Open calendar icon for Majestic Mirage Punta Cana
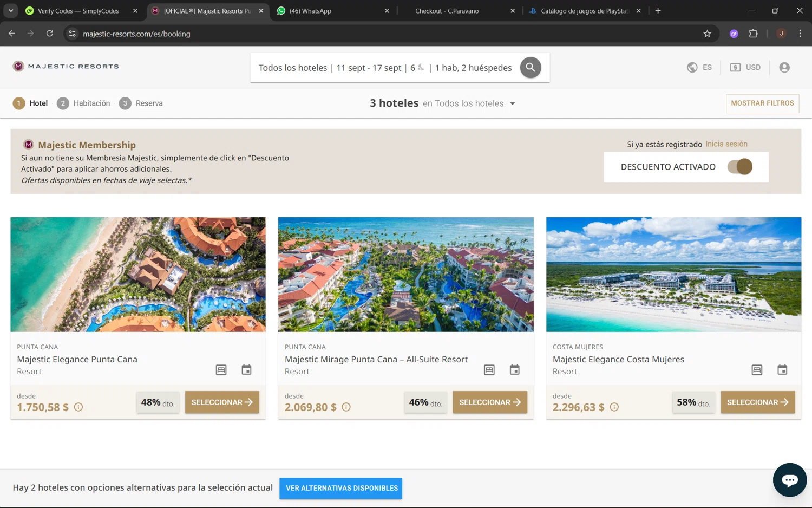Screen dimensions: 812x508 tap(515, 370)
